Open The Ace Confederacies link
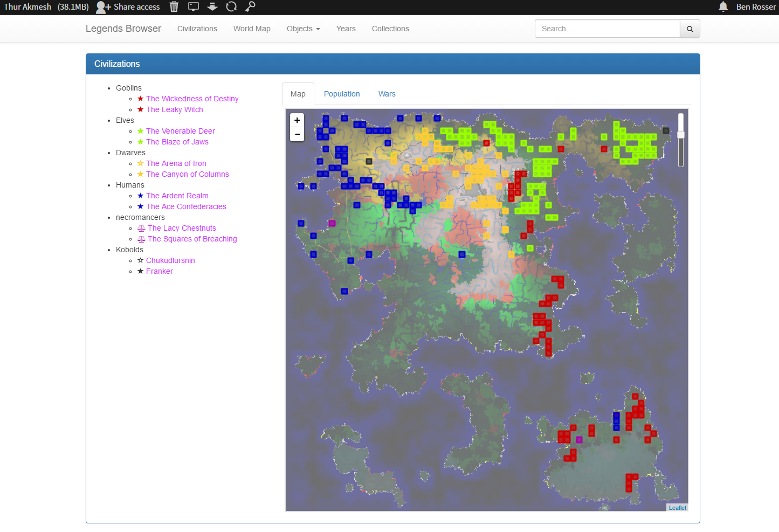The height and width of the screenshot is (532, 779). (186, 206)
